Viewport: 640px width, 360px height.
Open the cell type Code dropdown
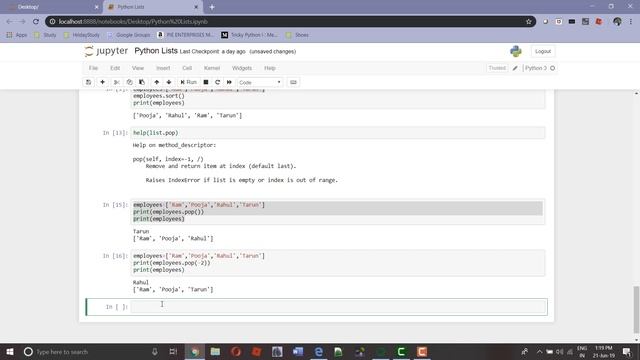[260, 82]
